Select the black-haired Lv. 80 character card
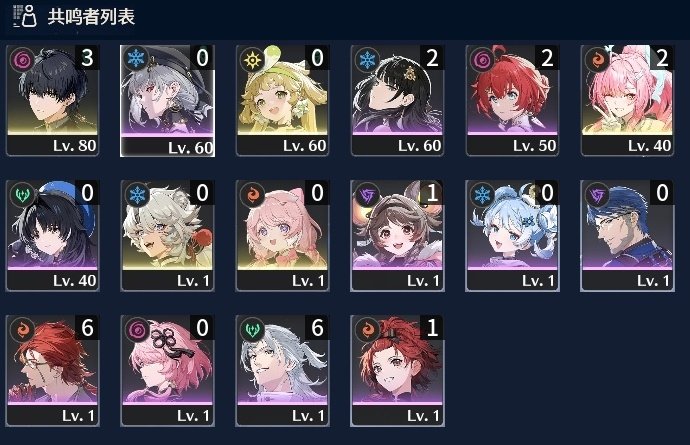690x445 pixels. (x=53, y=100)
